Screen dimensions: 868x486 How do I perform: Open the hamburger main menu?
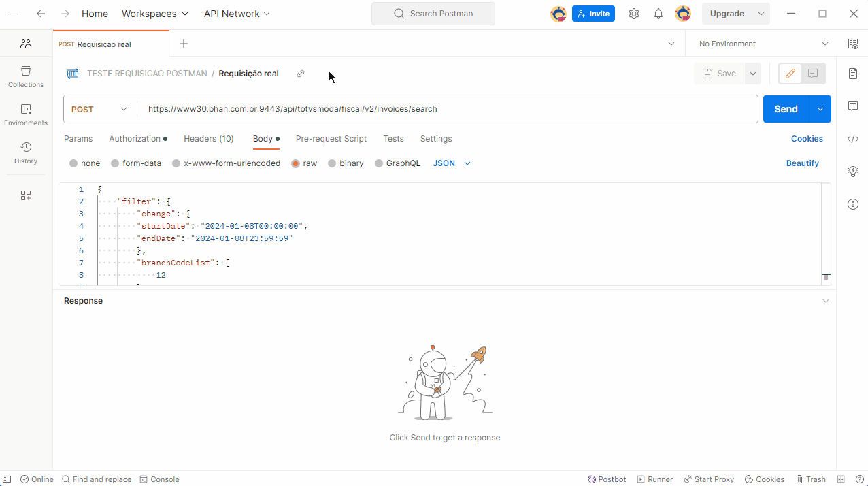click(14, 14)
